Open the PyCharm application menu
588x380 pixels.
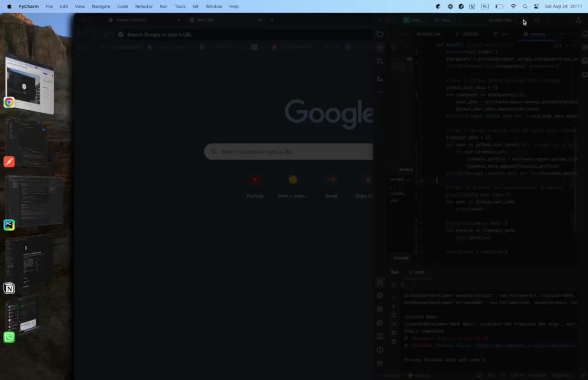[29, 6]
